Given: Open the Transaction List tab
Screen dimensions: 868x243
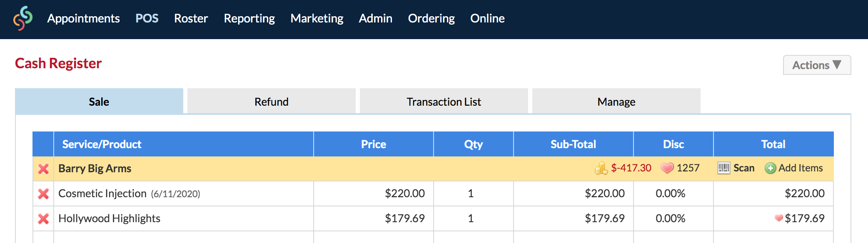Looking at the screenshot, I should coord(444,102).
